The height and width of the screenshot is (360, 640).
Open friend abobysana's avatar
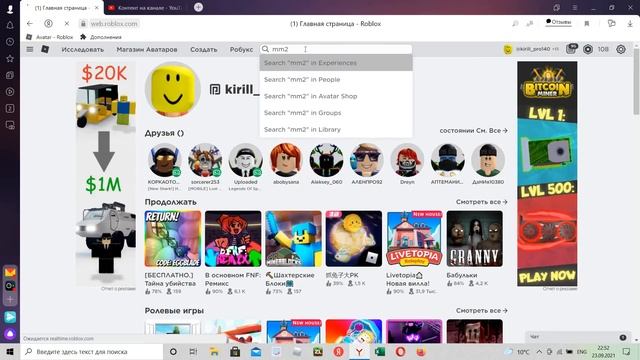point(286,160)
